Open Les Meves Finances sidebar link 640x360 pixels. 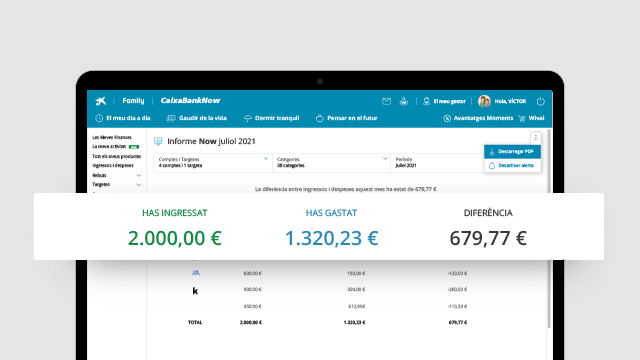point(112,138)
